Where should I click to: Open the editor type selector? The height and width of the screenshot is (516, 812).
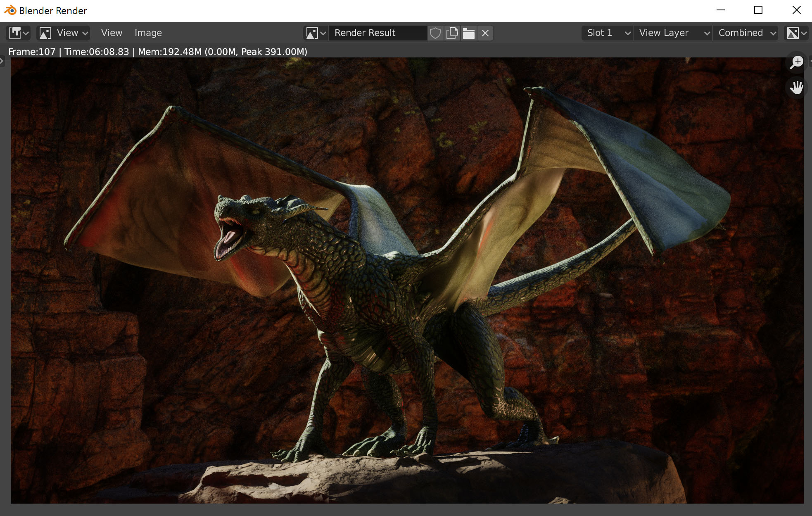(x=19, y=33)
